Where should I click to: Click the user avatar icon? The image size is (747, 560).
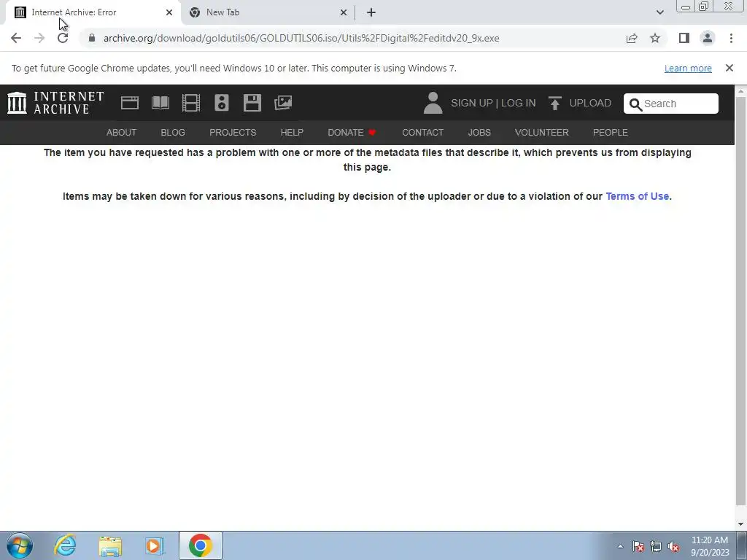433,103
